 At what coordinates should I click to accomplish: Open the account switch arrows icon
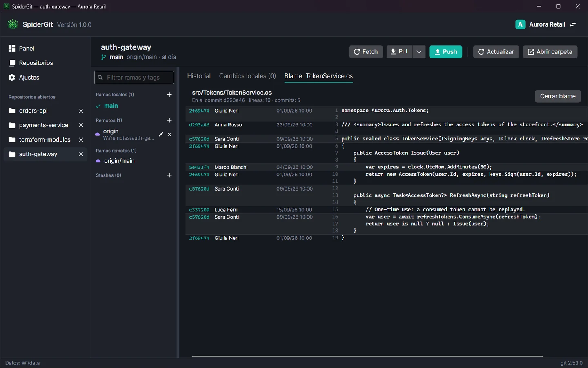coord(573,24)
